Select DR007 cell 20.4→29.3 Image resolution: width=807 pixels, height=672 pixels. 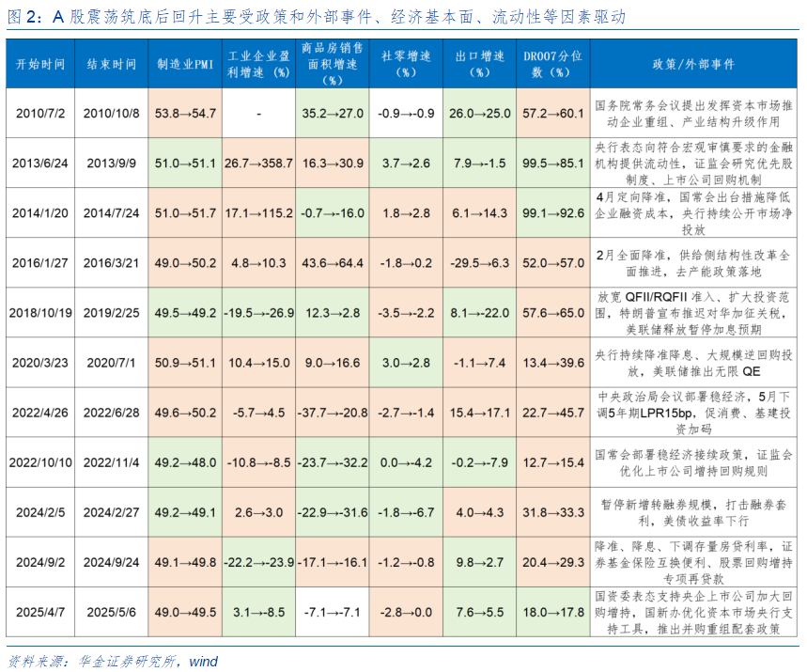(x=553, y=563)
